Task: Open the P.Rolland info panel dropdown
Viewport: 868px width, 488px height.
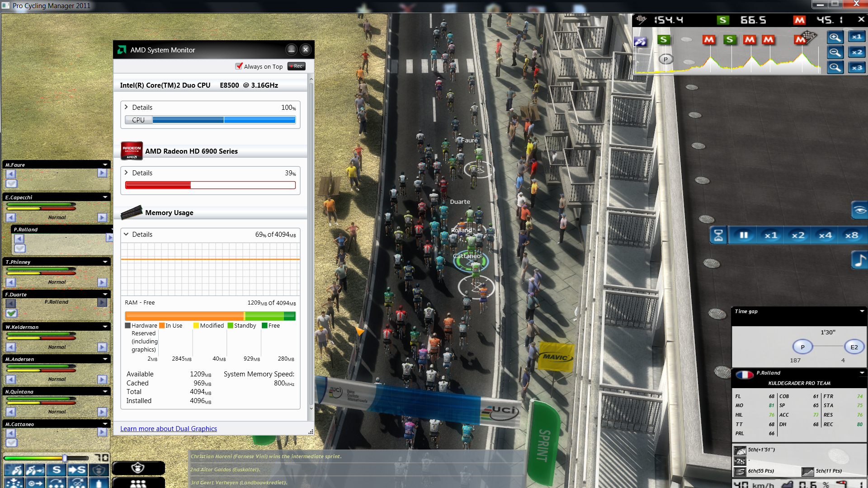Action: click(x=862, y=373)
